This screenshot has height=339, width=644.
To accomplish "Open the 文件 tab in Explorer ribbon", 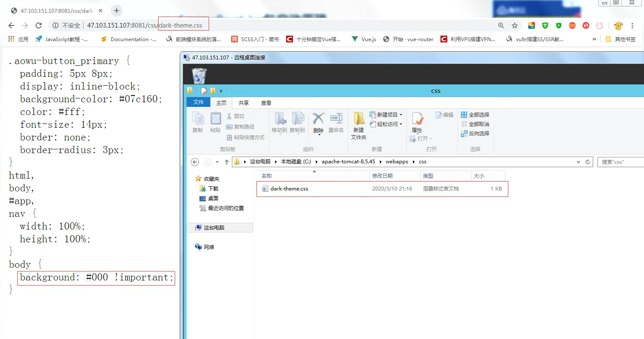I will pyautogui.click(x=198, y=102).
